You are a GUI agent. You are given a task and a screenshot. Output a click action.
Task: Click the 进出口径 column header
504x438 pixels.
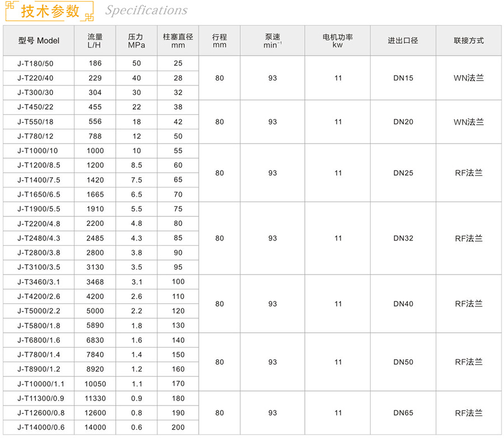tap(403, 41)
